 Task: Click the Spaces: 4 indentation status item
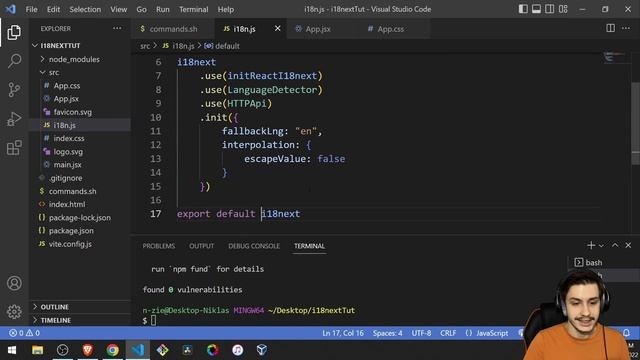387,333
